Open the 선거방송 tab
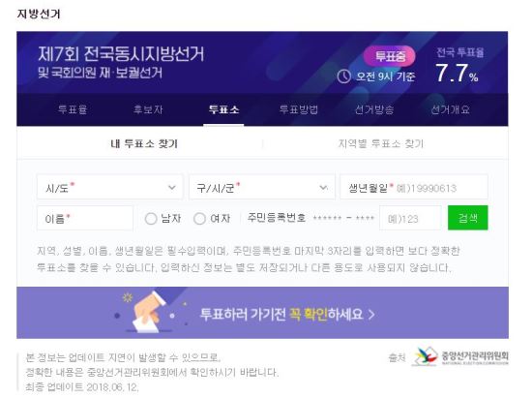532x398 pixels. (x=374, y=109)
